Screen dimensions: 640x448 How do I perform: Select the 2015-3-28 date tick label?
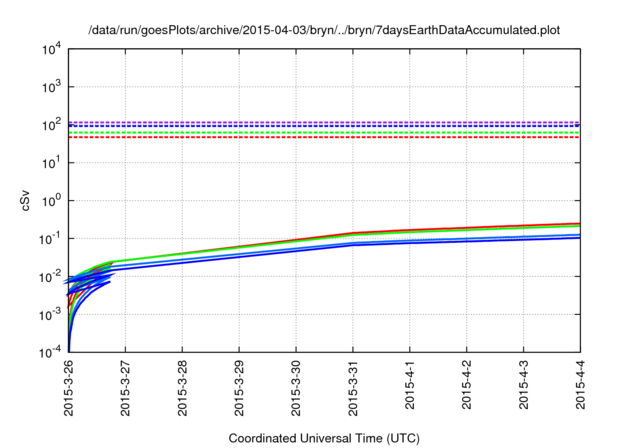pos(182,387)
